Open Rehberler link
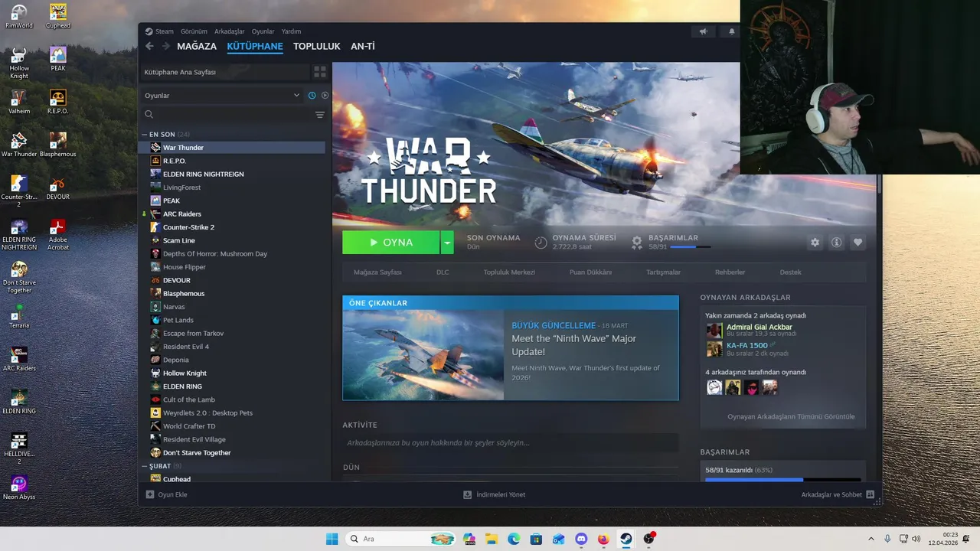Image resolution: width=980 pixels, height=551 pixels. pos(730,272)
